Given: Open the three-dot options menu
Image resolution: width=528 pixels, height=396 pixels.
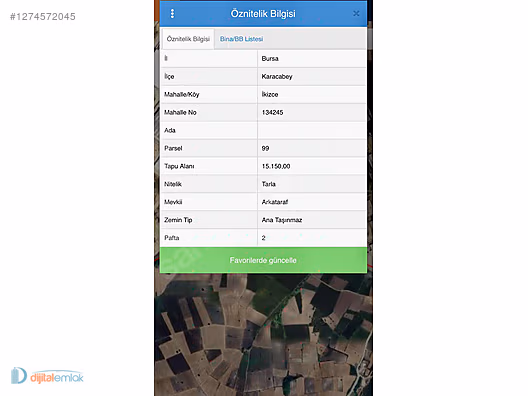Looking at the screenshot, I should coord(172,13).
